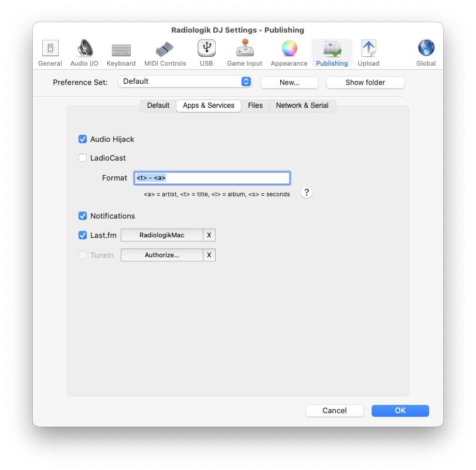
Task: Disable the Audio Hijack checkbox
Action: coord(83,139)
